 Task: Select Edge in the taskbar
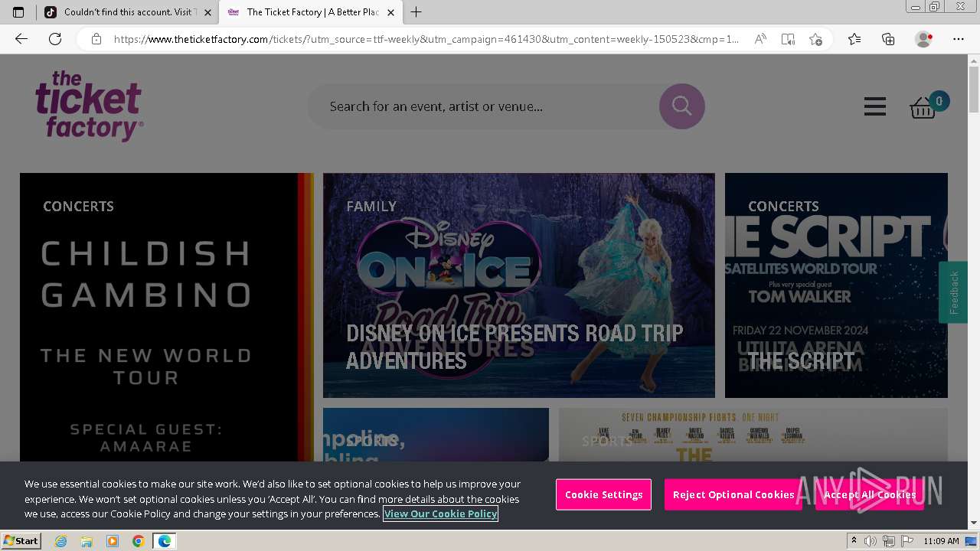point(164,541)
